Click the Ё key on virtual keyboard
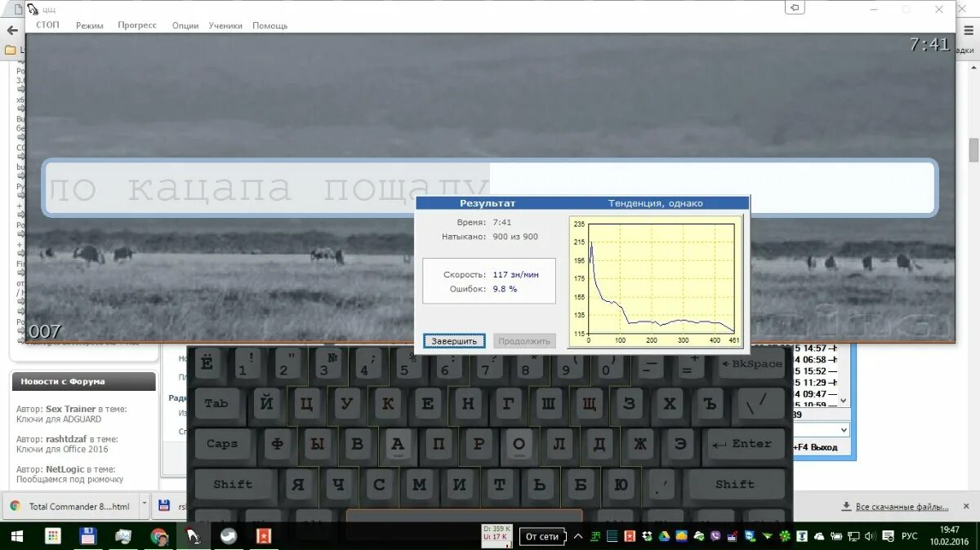 [x=207, y=364]
